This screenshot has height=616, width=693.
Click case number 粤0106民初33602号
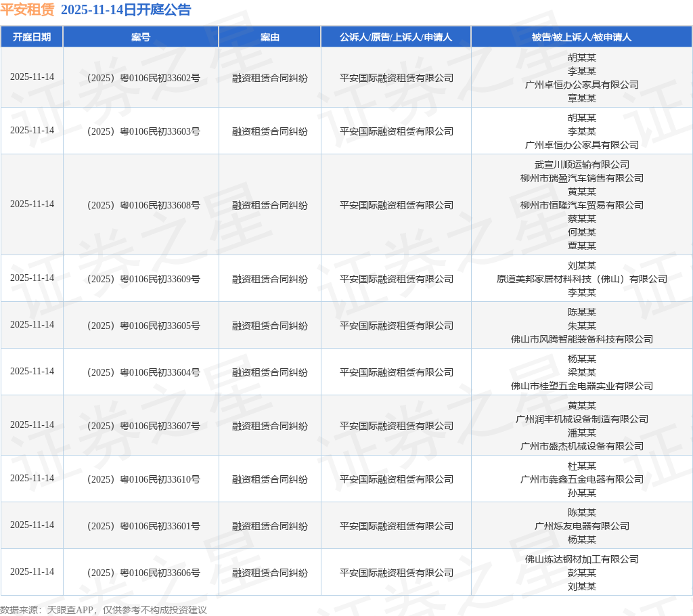tap(143, 79)
